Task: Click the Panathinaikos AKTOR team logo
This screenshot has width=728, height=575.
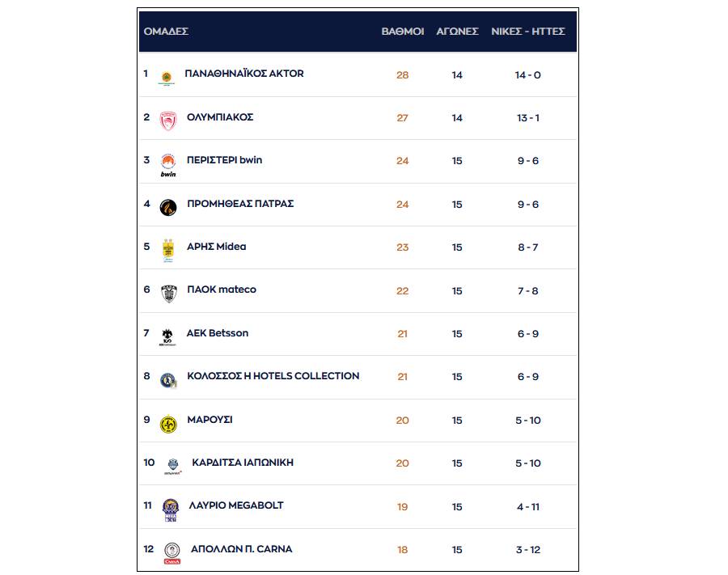Action: click(x=166, y=78)
